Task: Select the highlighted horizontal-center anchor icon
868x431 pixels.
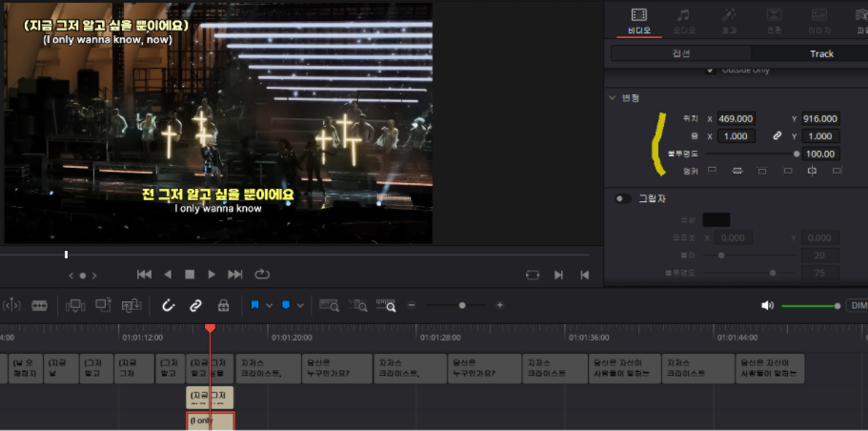Action: coord(812,171)
